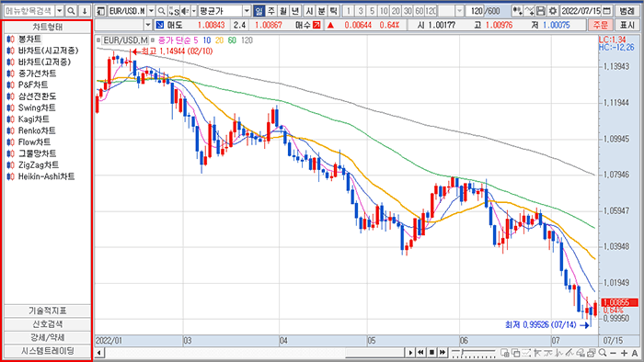
Task: Select the 주 weekly period
Action: pyautogui.click(x=271, y=11)
